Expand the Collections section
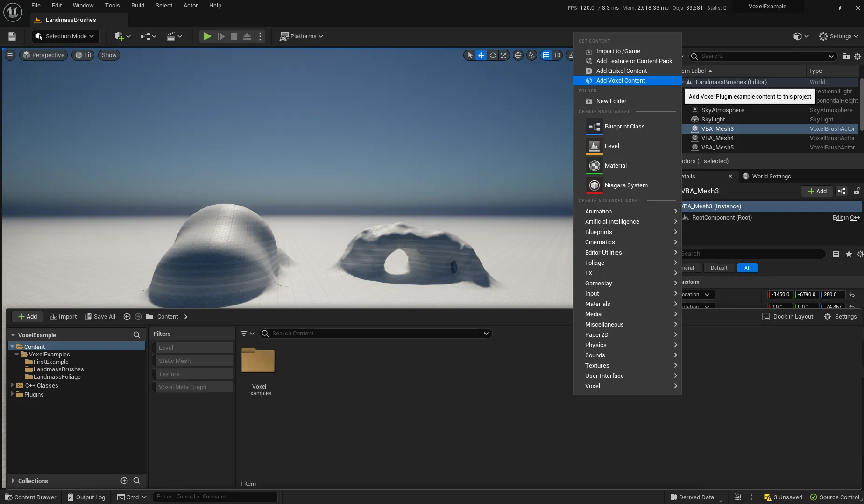864x504 pixels. [13, 481]
